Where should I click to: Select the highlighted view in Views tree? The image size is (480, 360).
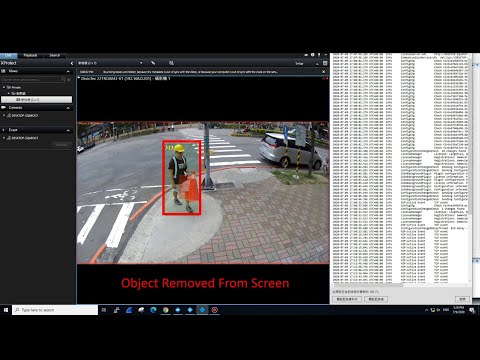click(x=36, y=99)
